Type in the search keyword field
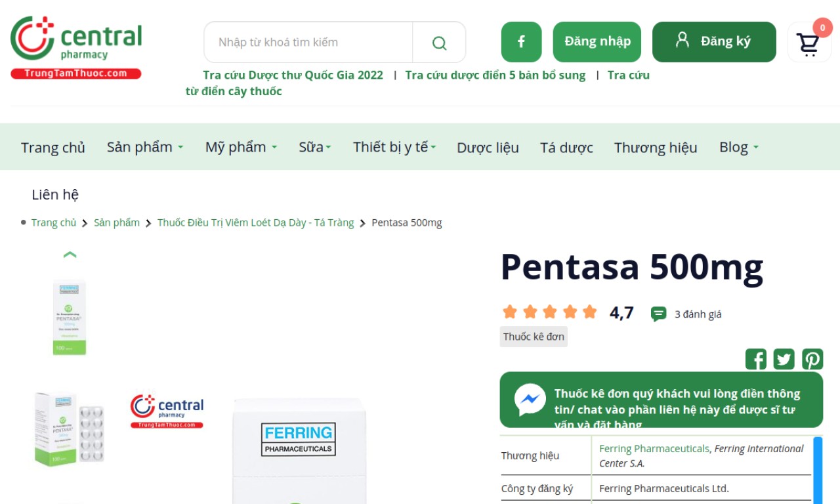840x504 pixels. [x=308, y=43]
